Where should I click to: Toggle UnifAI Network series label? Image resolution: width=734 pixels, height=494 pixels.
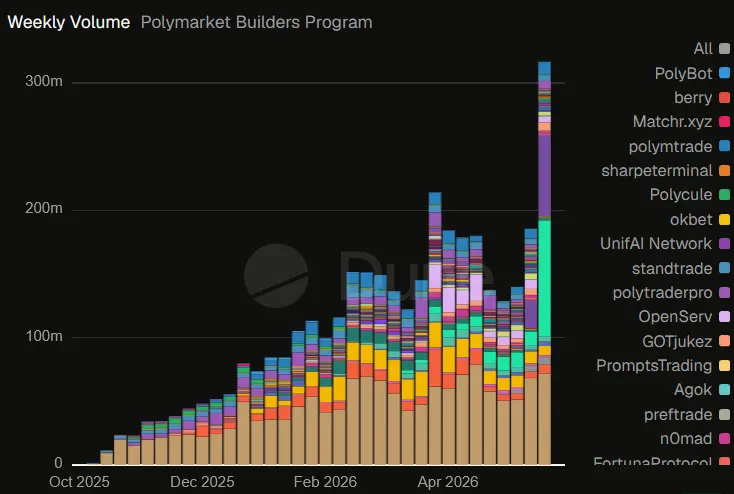click(x=656, y=243)
